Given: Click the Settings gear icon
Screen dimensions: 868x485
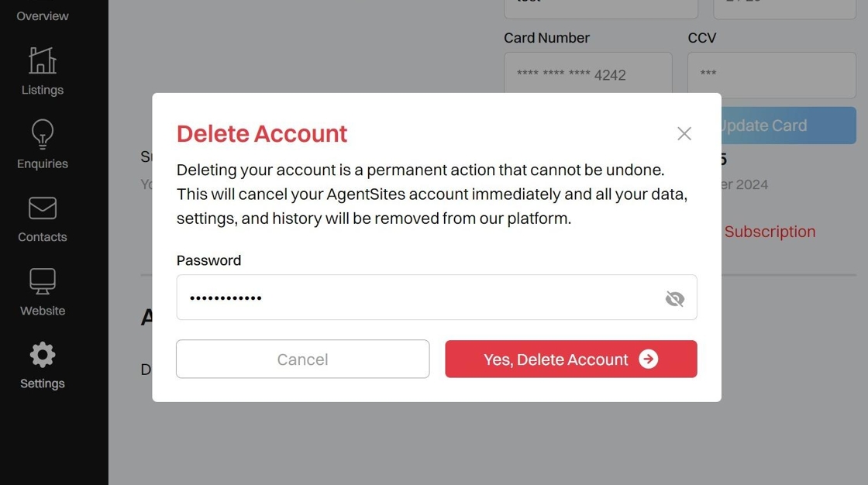Looking at the screenshot, I should [x=43, y=355].
